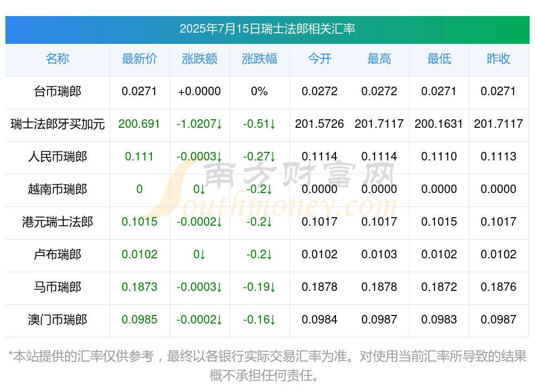Select the 越南币瑞郎 row name
The width and height of the screenshot is (535, 392).
click(x=57, y=189)
